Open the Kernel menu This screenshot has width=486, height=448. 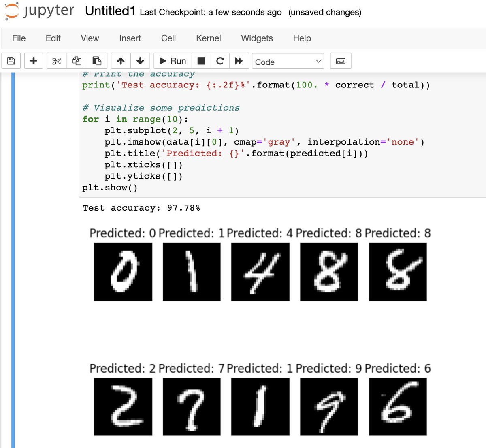pyautogui.click(x=208, y=38)
